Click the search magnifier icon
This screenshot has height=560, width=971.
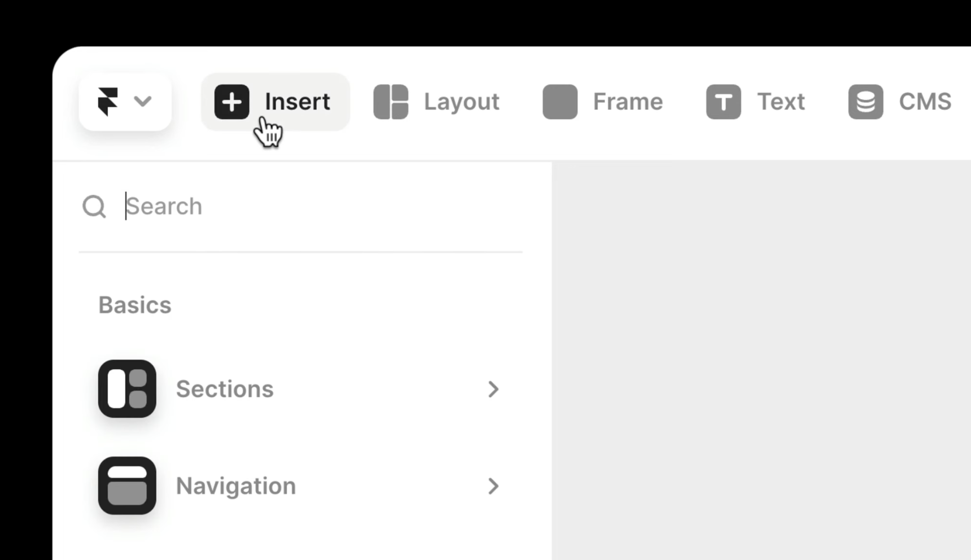click(94, 207)
